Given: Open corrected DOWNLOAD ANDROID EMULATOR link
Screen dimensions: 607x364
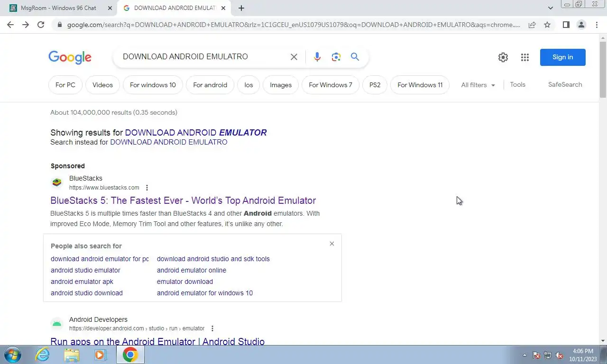Looking at the screenshot, I should coord(196,133).
